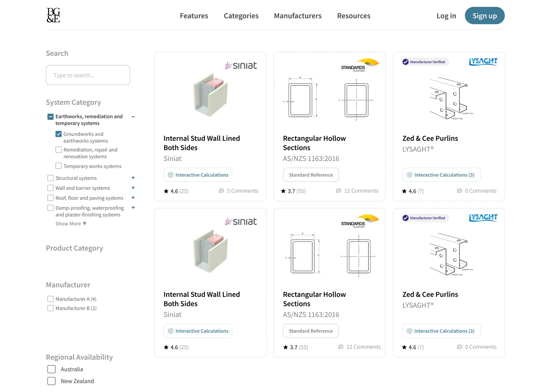Collapse the Earthworks category with minus icon

133,117
